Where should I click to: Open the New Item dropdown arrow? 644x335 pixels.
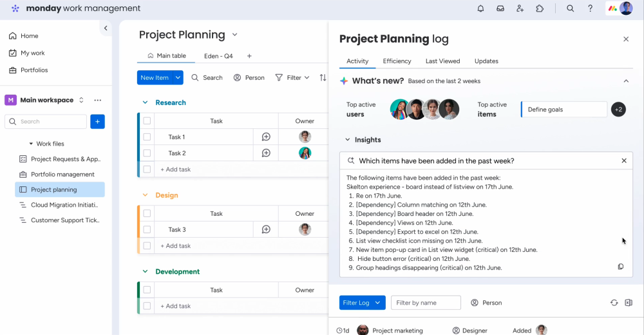(x=178, y=77)
